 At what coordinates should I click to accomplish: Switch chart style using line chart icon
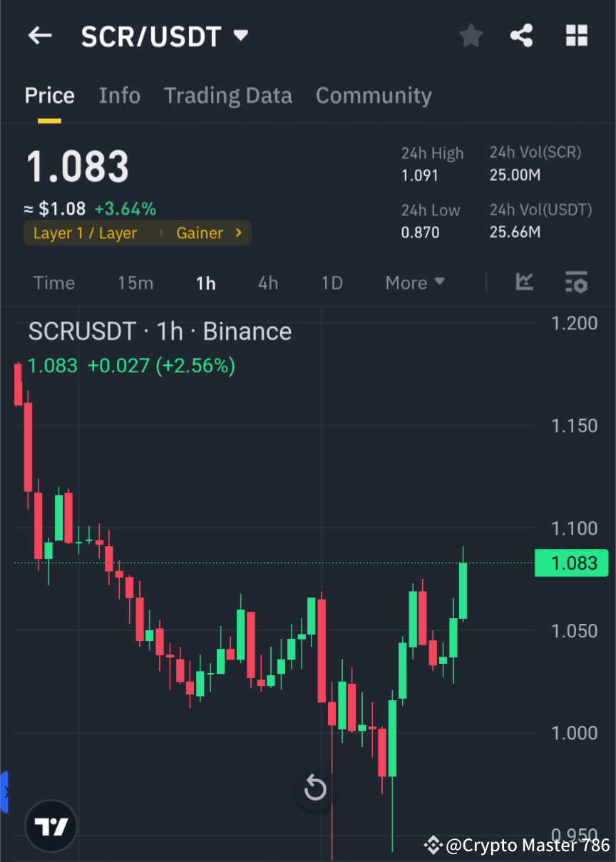point(525,282)
